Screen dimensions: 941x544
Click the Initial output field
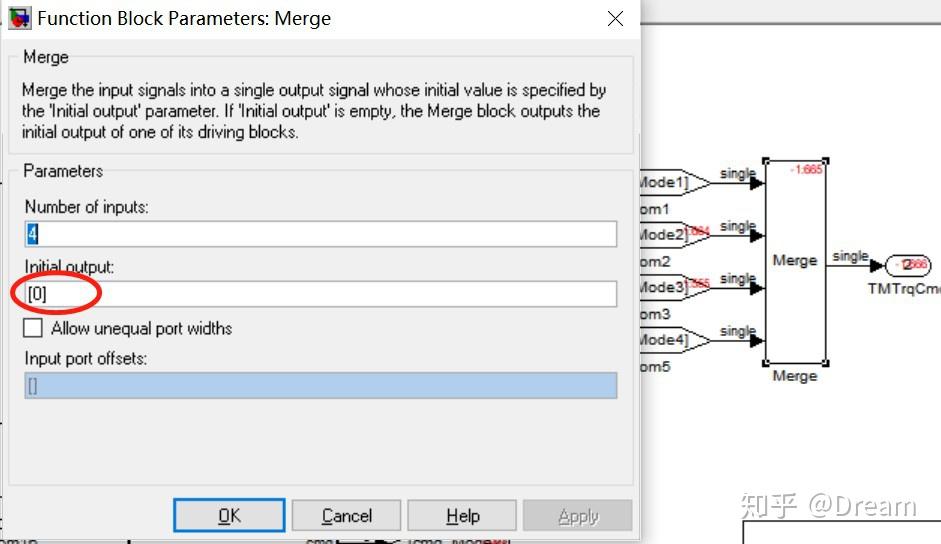point(320,294)
